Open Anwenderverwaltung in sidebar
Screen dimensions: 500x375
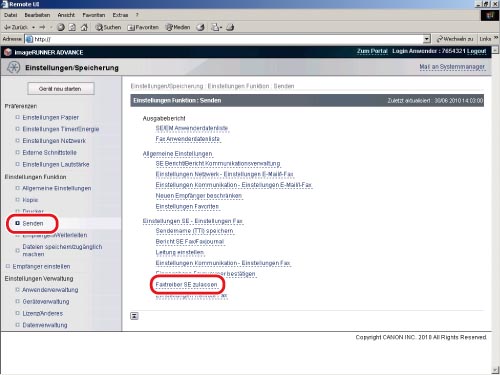point(50,290)
